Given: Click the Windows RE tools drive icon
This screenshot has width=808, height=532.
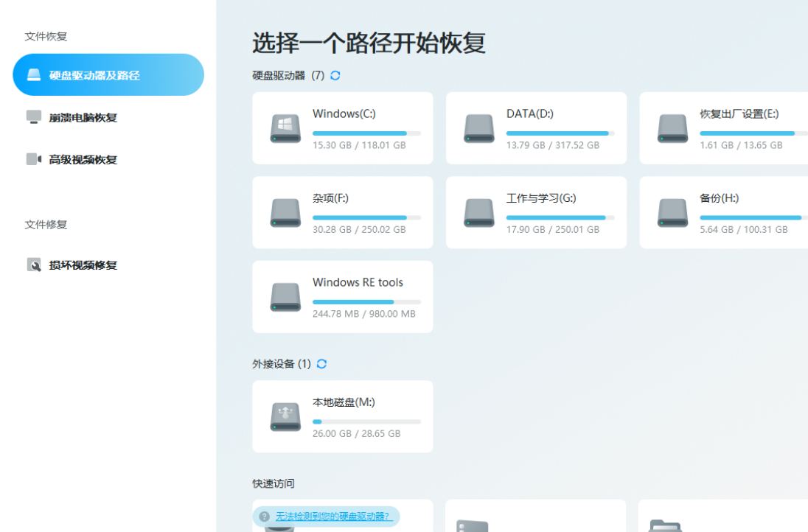Looking at the screenshot, I should pos(285,296).
